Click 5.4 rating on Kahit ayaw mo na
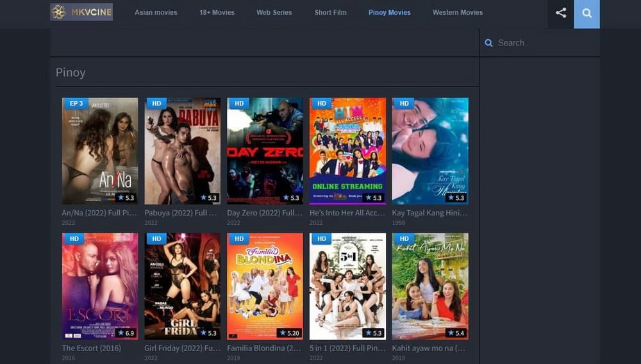This screenshot has width=641, height=364. point(456,333)
